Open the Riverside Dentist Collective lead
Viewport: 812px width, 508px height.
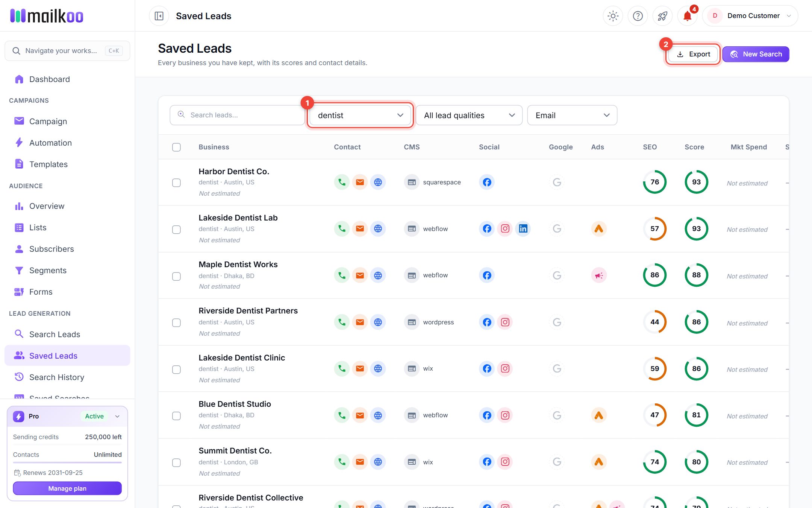pyautogui.click(x=251, y=497)
